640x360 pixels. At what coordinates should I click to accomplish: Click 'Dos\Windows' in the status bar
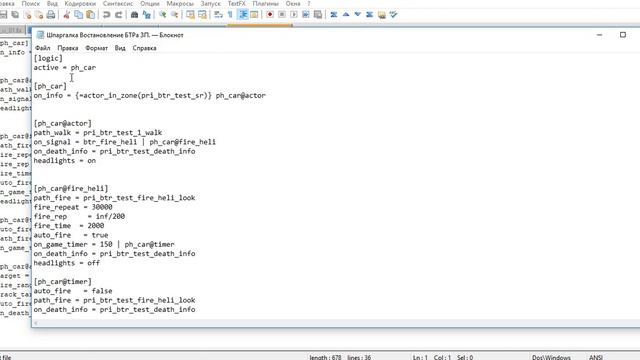pyautogui.click(x=551, y=357)
